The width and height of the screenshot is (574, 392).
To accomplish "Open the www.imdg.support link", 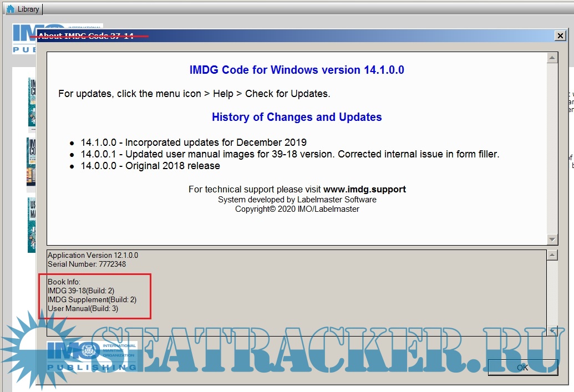I will (x=364, y=190).
